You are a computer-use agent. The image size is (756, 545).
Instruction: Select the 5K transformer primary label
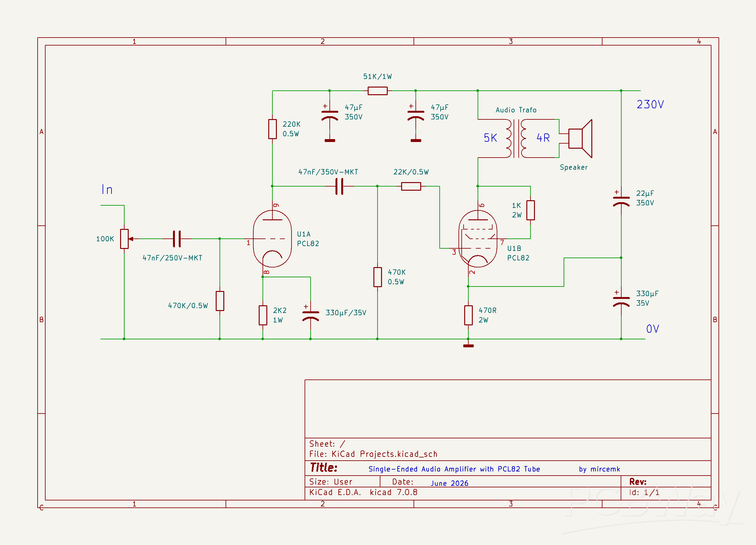click(490, 138)
